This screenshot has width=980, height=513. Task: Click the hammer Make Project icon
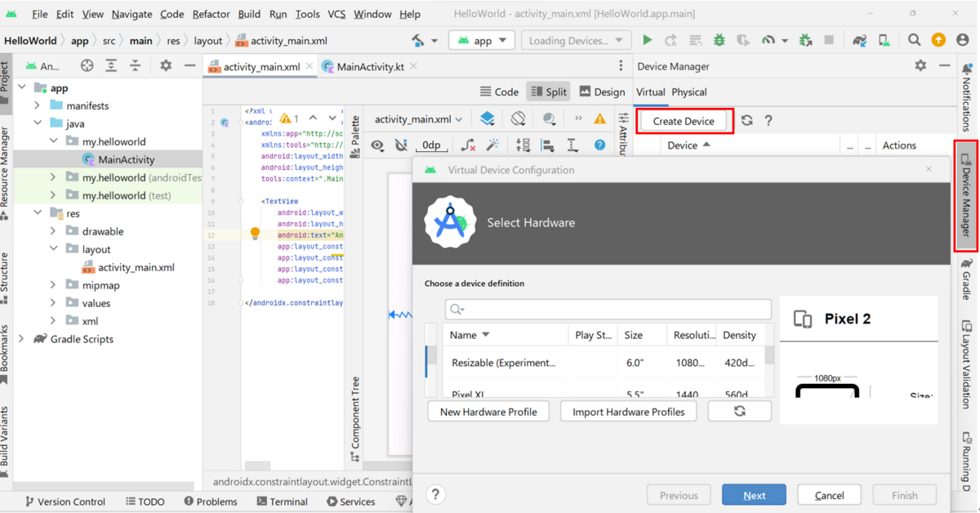point(418,40)
